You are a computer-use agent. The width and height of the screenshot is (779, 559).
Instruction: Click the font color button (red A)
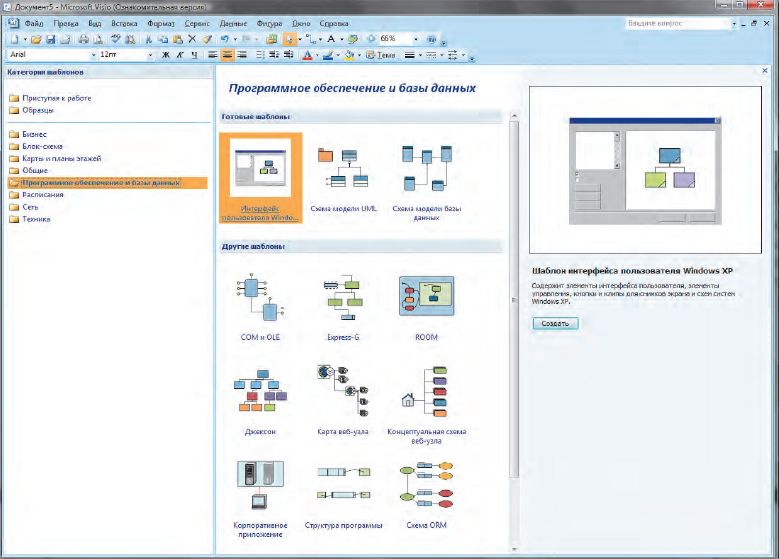click(307, 55)
